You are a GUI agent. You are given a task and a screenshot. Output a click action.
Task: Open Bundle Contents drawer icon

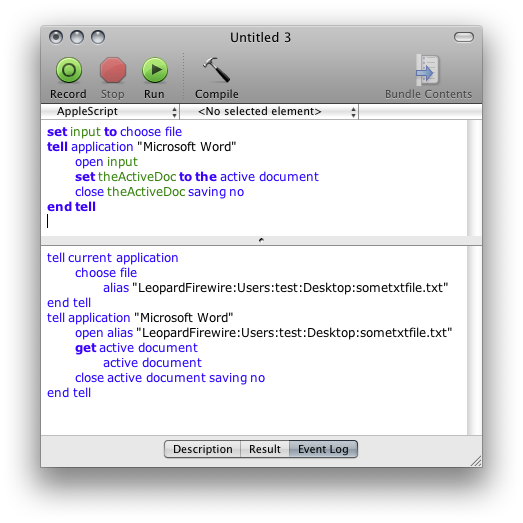pos(428,70)
